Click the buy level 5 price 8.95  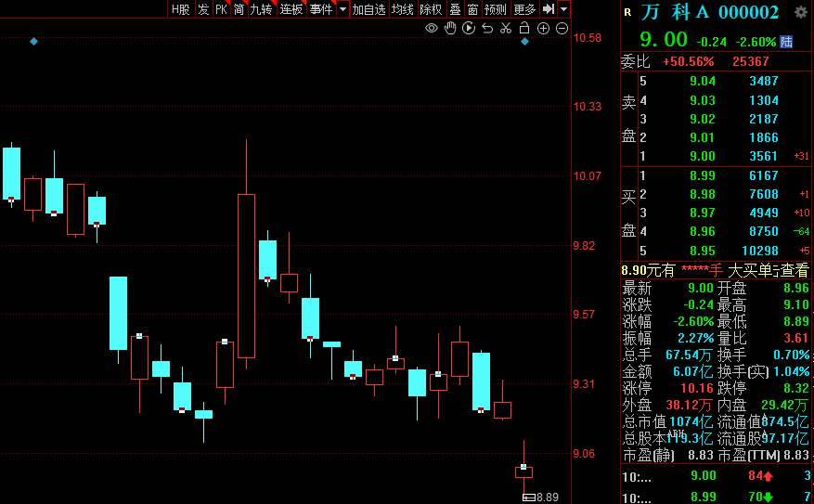point(703,251)
